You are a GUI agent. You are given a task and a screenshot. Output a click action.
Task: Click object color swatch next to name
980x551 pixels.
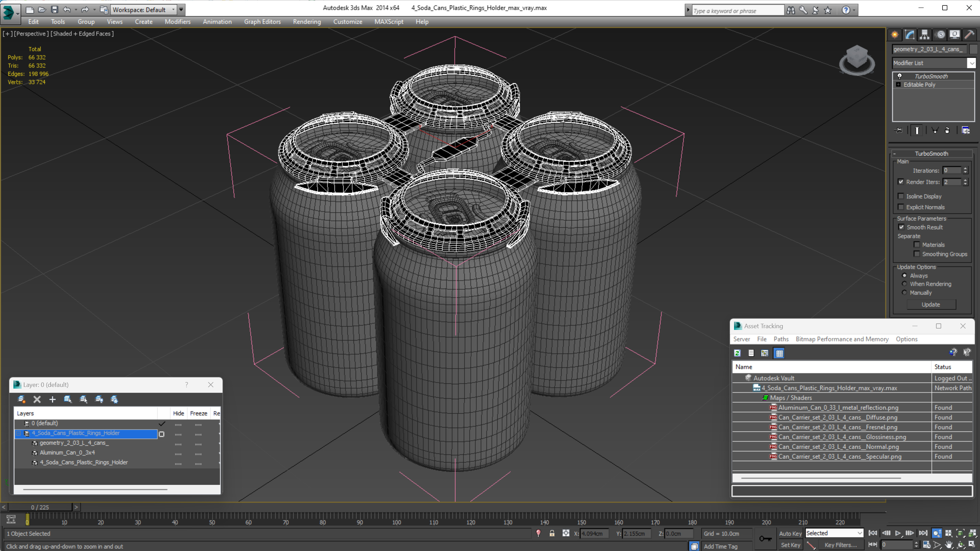[x=973, y=49]
